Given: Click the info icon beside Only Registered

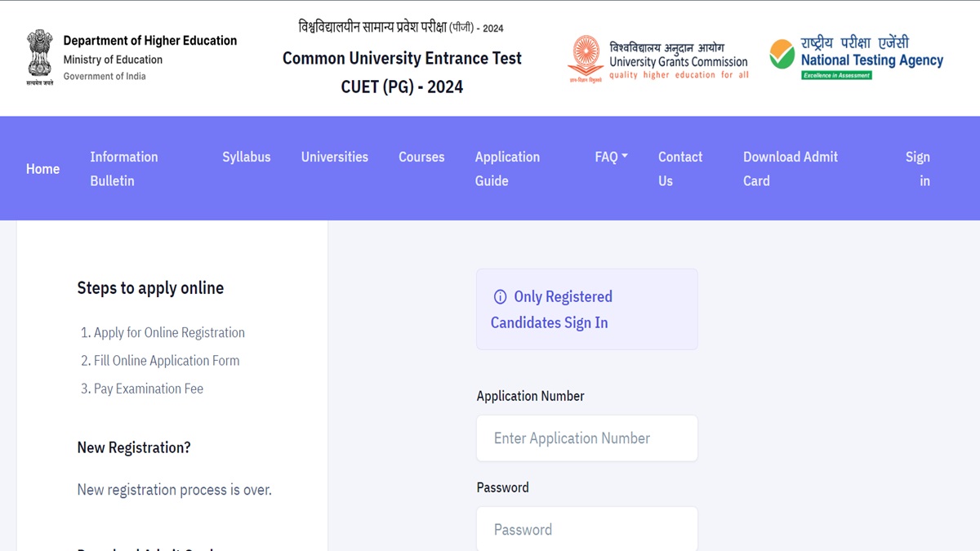Looking at the screenshot, I should 501,297.
